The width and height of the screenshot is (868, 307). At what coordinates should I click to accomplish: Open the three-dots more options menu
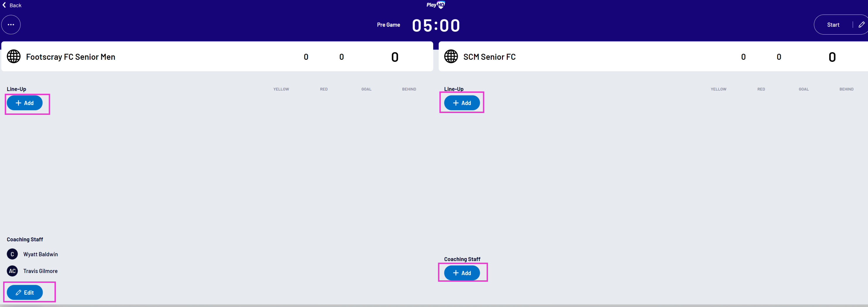tap(11, 25)
